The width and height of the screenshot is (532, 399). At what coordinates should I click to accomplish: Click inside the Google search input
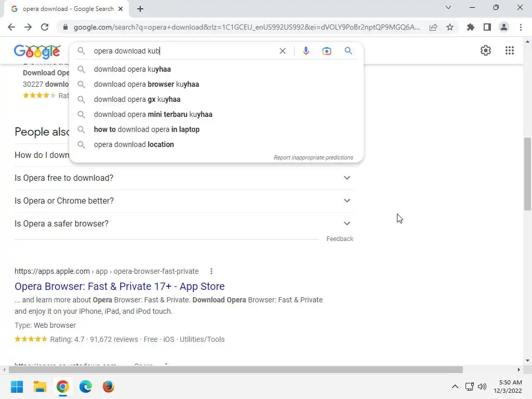pos(183,51)
